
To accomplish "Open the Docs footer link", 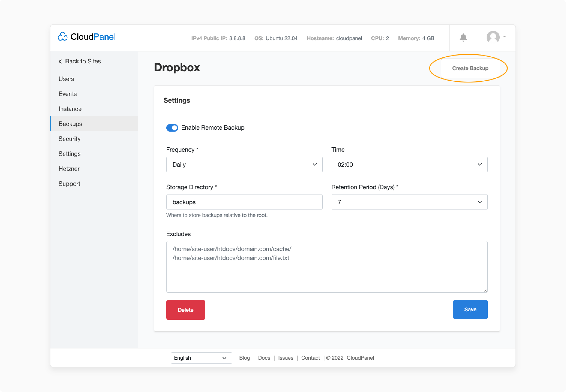I will pos(264,358).
